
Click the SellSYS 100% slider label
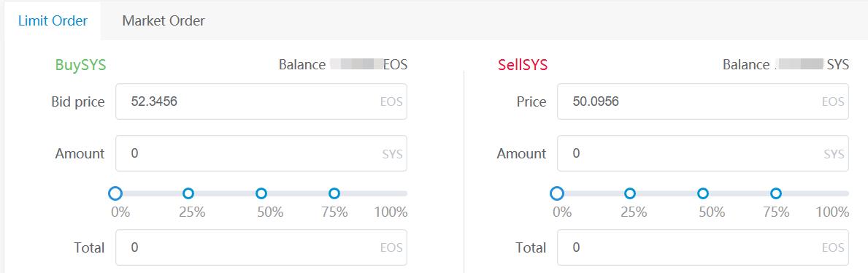click(x=832, y=212)
